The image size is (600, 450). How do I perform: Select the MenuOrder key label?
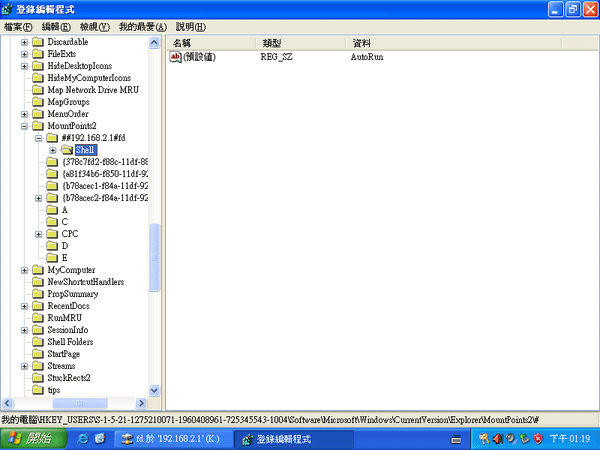point(68,114)
